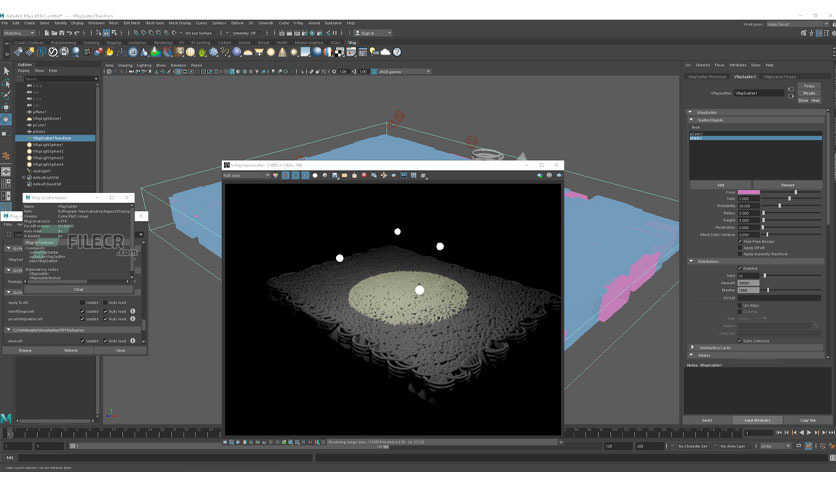Click the spotlight cone shelf icon
Screen dimensions: 836x484
pyautogui.click(x=283, y=52)
